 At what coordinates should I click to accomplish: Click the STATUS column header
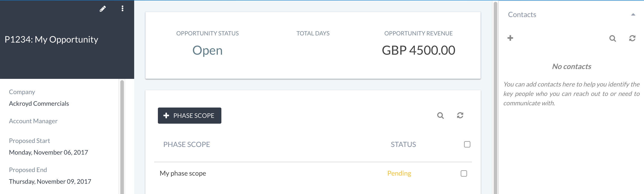click(x=403, y=144)
